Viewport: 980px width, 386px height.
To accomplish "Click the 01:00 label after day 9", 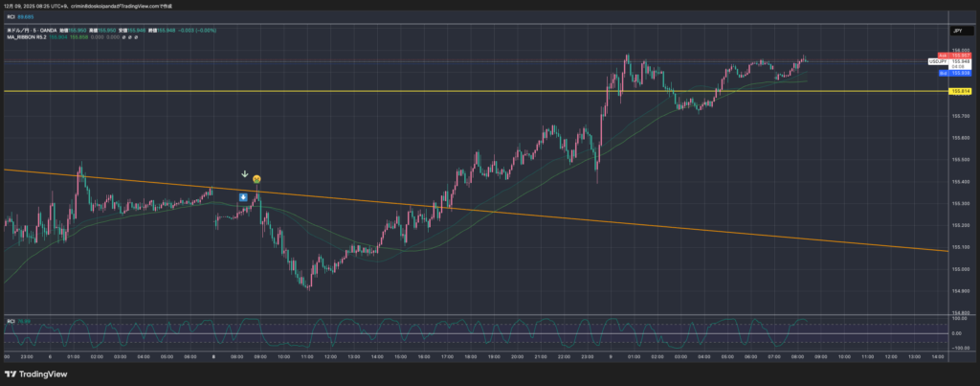I will pyautogui.click(x=632, y=355).
